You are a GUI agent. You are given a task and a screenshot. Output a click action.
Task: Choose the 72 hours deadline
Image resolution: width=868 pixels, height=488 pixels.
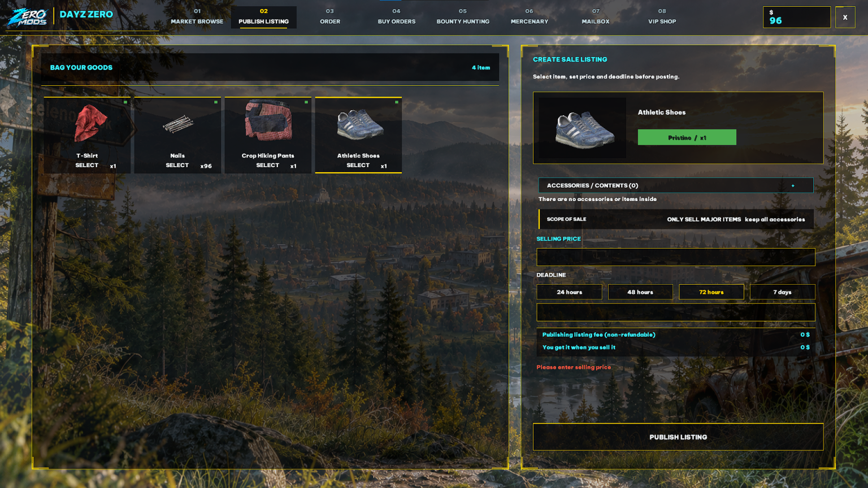pyautogui.click(x=711, y=292)
